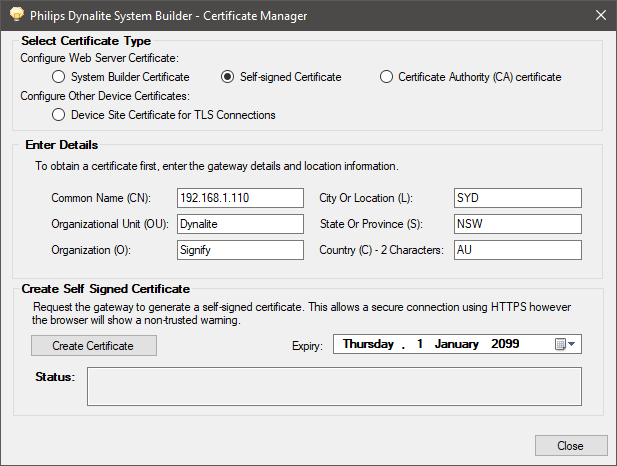
Task: Click the Enter Details instruction text
Action: (217, 166)
